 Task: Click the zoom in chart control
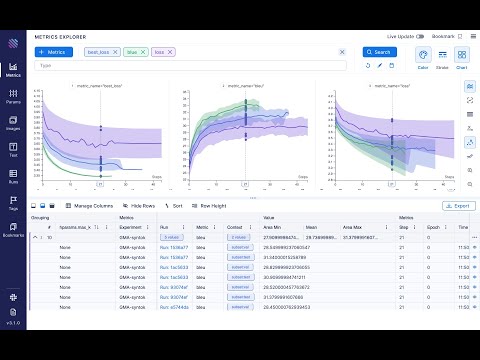pyautogui.click(x=470, y=170)
